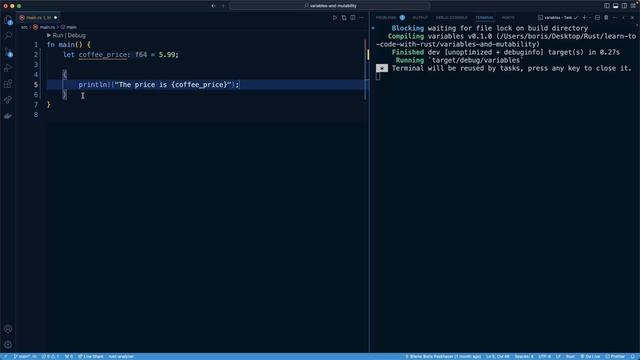
Task: Switch to the Terminal panel tab
Action: pyautogui.click(x=484, y=18)
